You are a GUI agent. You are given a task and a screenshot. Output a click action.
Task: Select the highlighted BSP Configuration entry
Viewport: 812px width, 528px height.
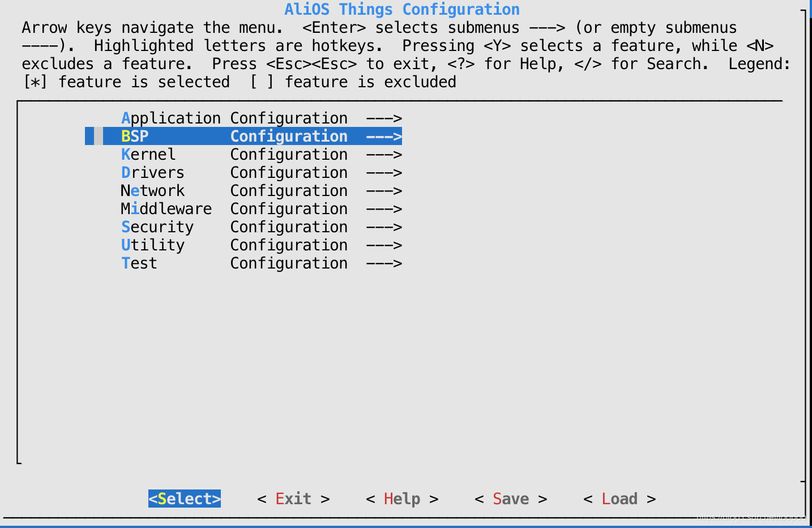tap(243, 136)
